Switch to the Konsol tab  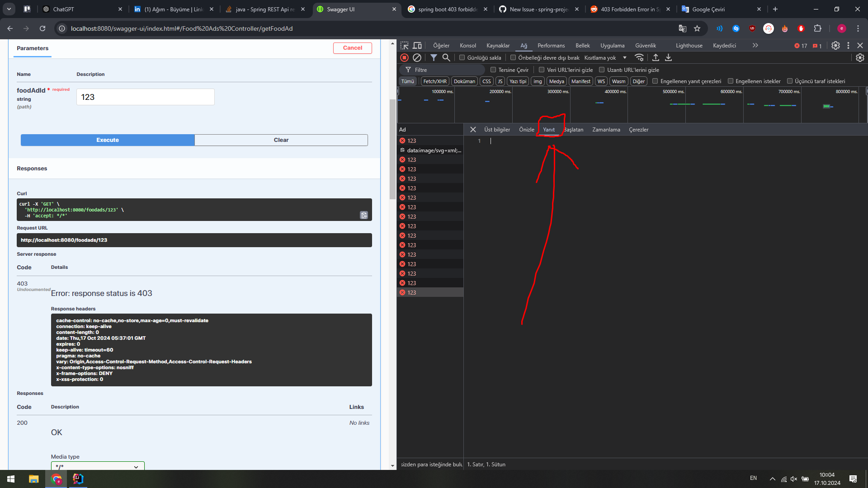pyautogui.click(x=467, y=45)
